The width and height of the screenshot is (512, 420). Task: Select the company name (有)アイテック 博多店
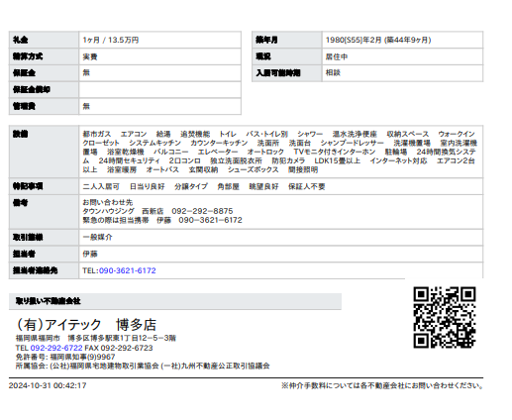86,325
